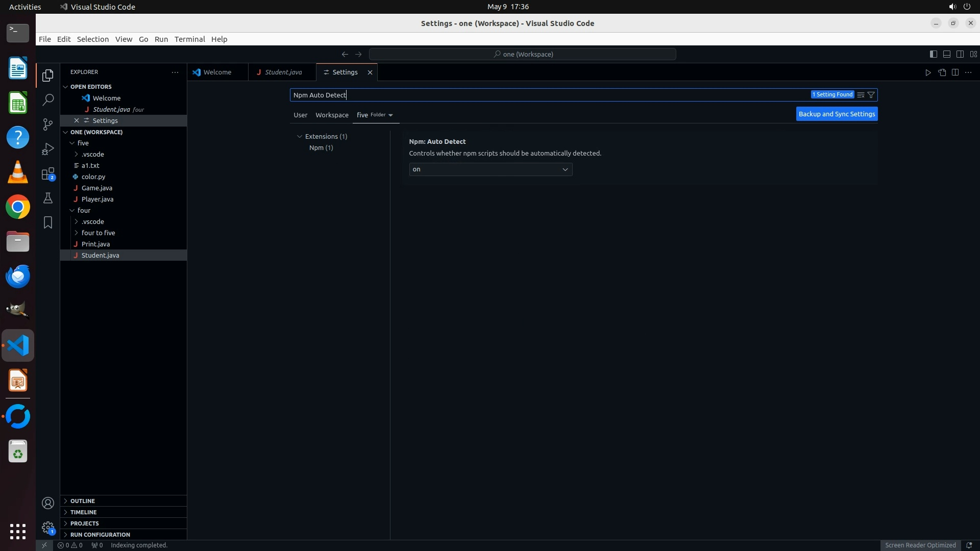Toggle the secondary side bar visibility

960,54
